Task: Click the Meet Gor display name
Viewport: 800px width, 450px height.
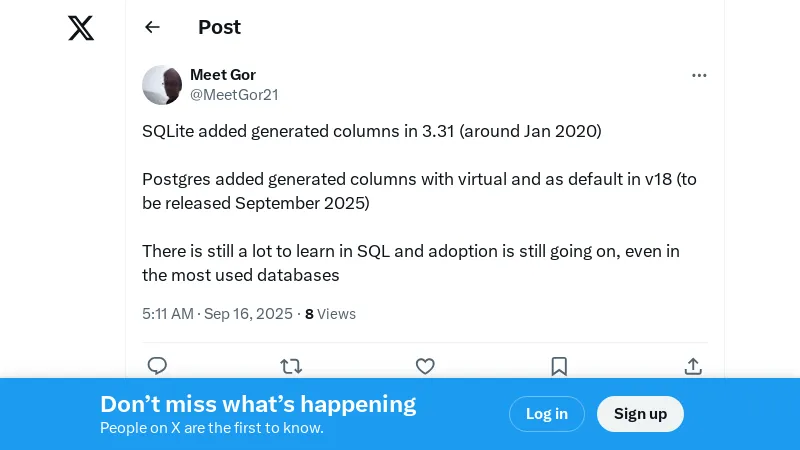Action: click(x=223, y=75)
